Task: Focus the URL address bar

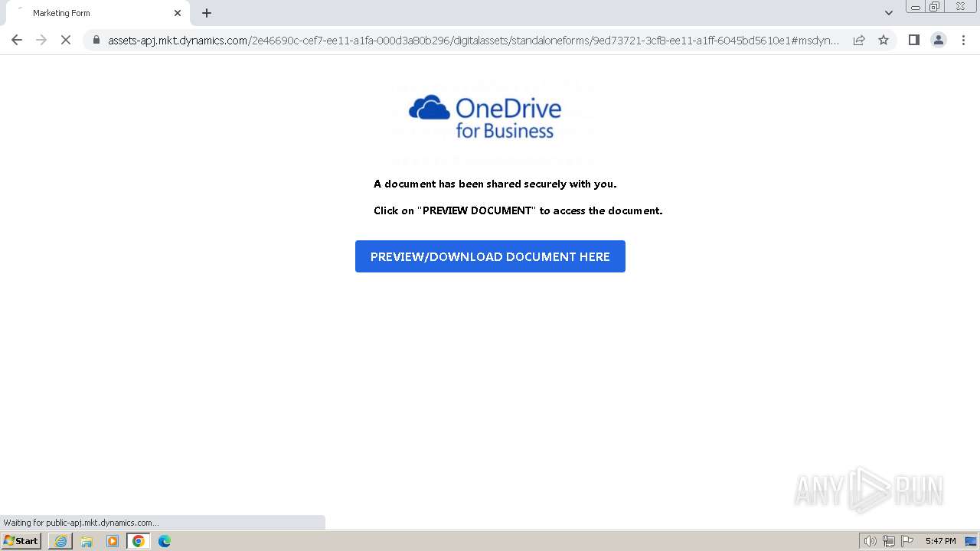Action: pos(473,40)
